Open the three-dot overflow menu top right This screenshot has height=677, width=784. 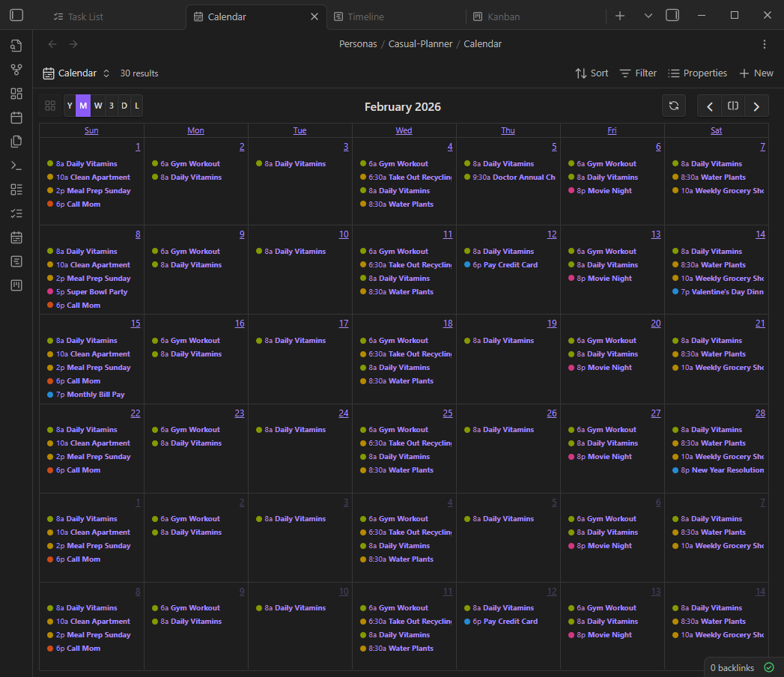765,44
